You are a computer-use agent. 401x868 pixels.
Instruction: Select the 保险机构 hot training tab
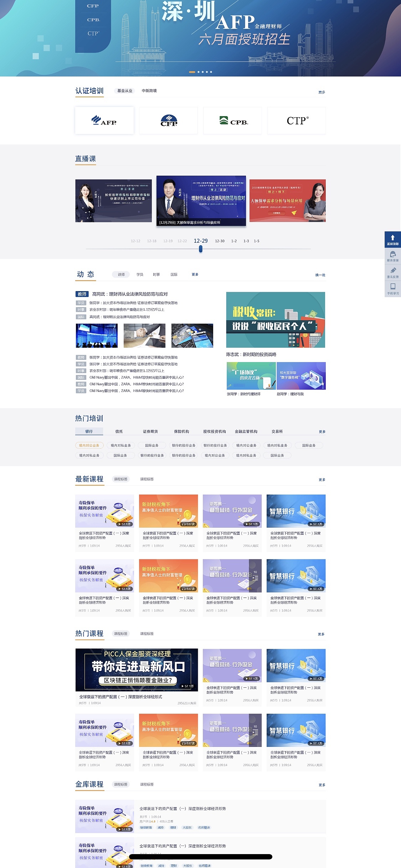tap(181, 432)
